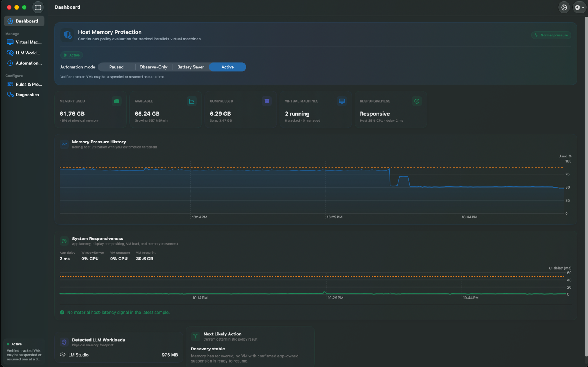The width and height of the screenshot is (588, 367).
Task: Set automation mode to Observe-Only
Action: [x=153, y=67]
